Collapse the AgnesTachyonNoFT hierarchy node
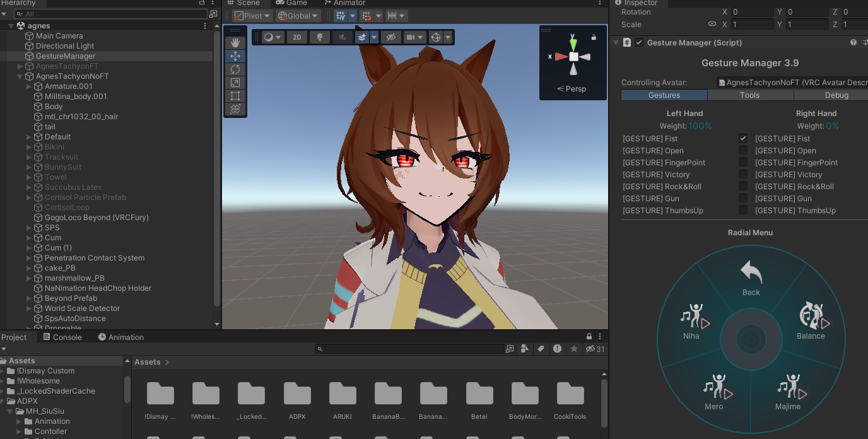The height and width of the screenshot is (439, 868). coord(20,76)
